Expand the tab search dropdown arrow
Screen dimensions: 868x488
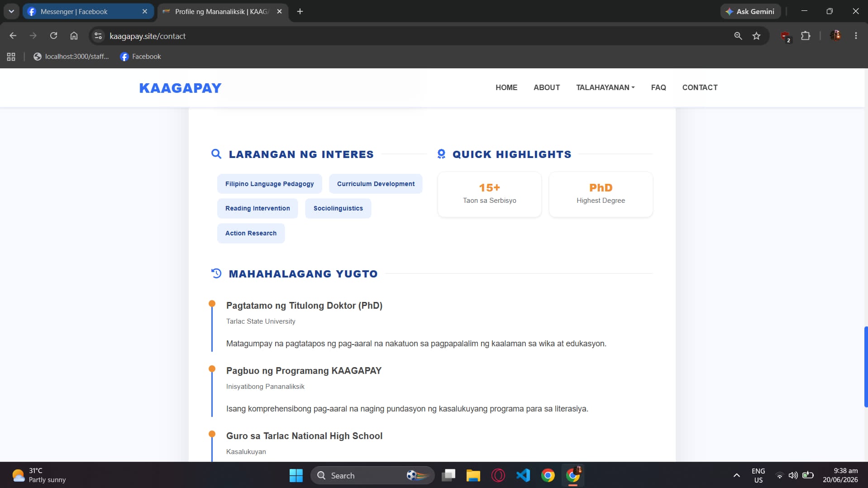11,11
